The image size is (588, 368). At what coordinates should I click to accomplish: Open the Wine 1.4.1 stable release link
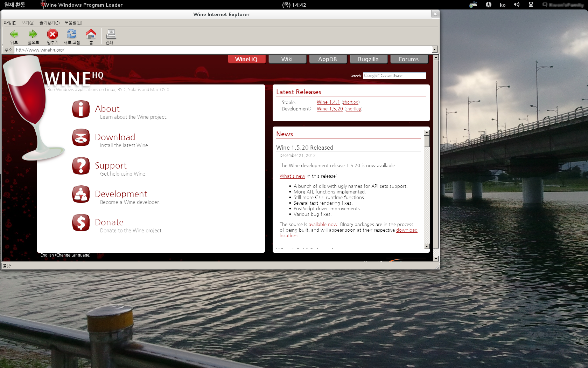click(x=328, y=102)
